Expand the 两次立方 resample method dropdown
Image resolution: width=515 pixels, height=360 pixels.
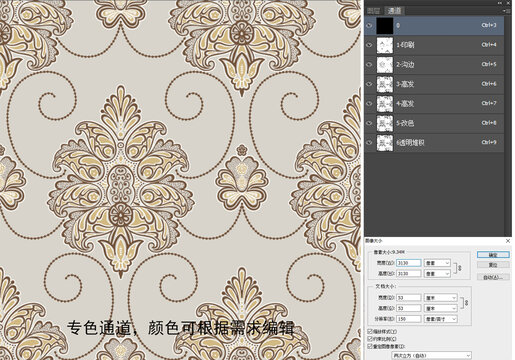[432, 356]
